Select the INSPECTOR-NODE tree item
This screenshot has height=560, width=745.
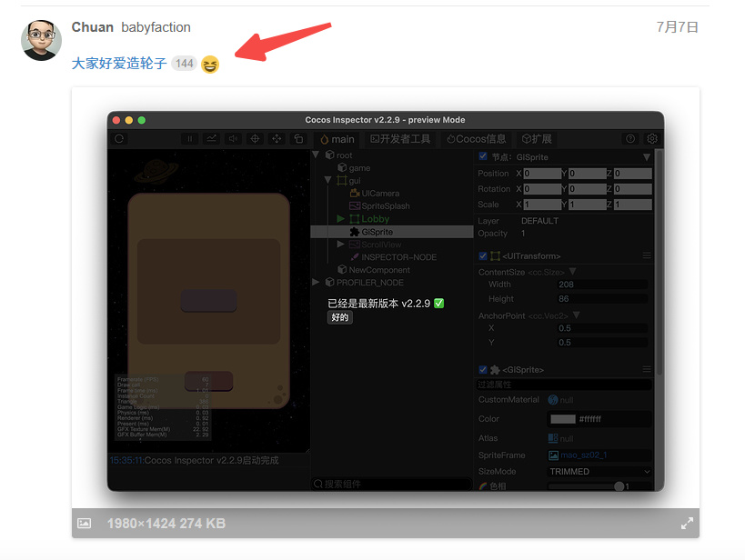398,257
